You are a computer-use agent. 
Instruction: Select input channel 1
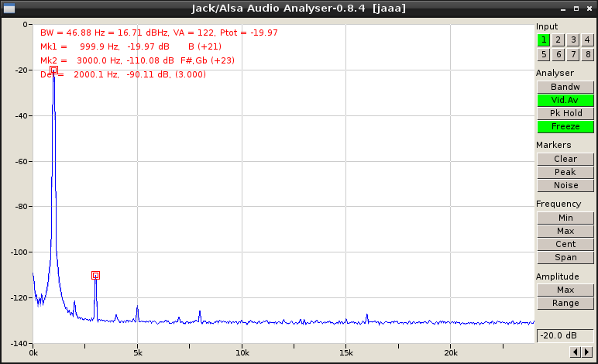pyautogui.click(x=544, y=39)
